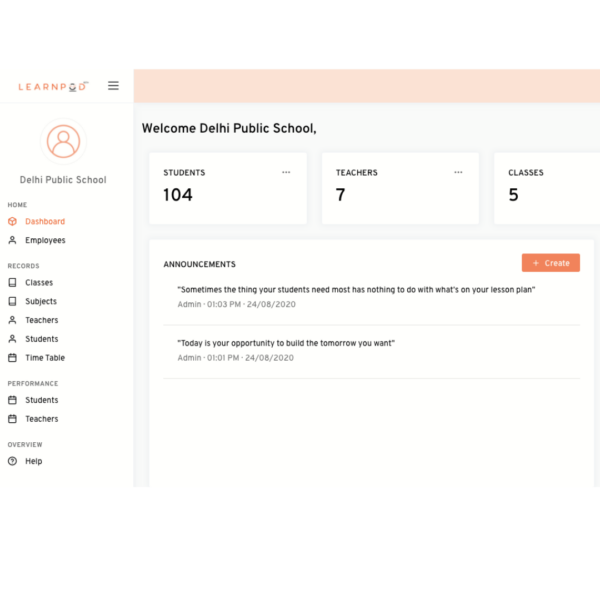
Task: Open the Time Table page
Action: (x=45, y=358)
